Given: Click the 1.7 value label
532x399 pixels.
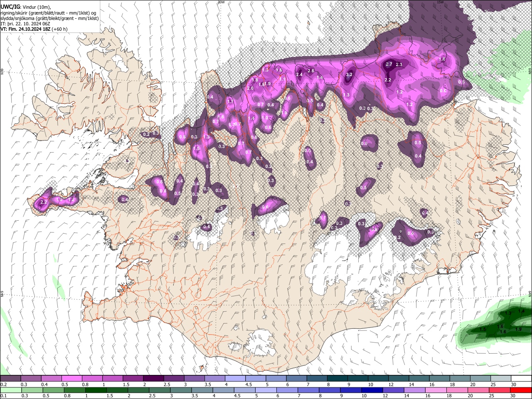Looking at the screenshot, I should click(231, 101).
